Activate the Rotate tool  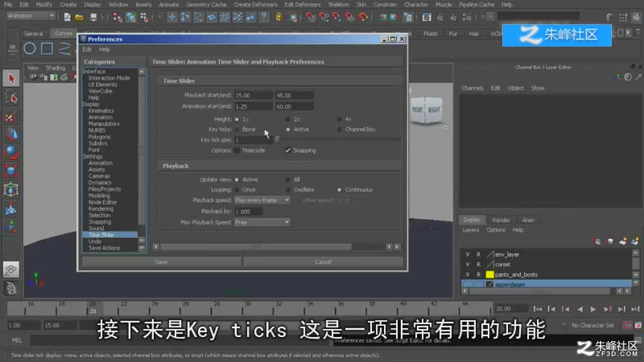click(x=11, y=152)
